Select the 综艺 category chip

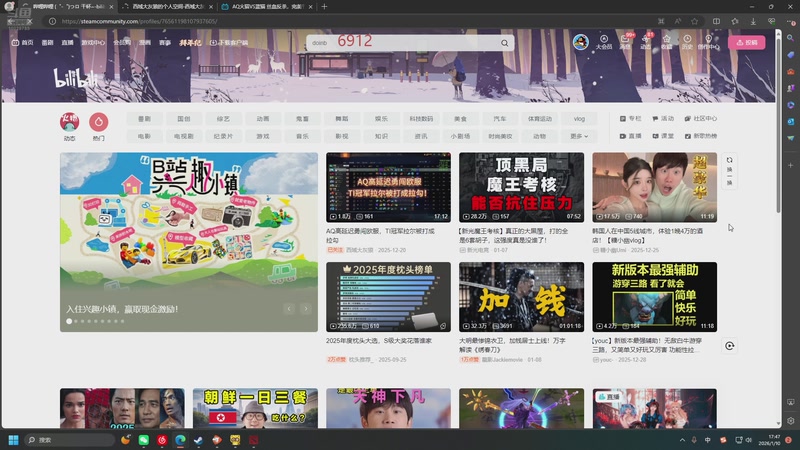223,119
